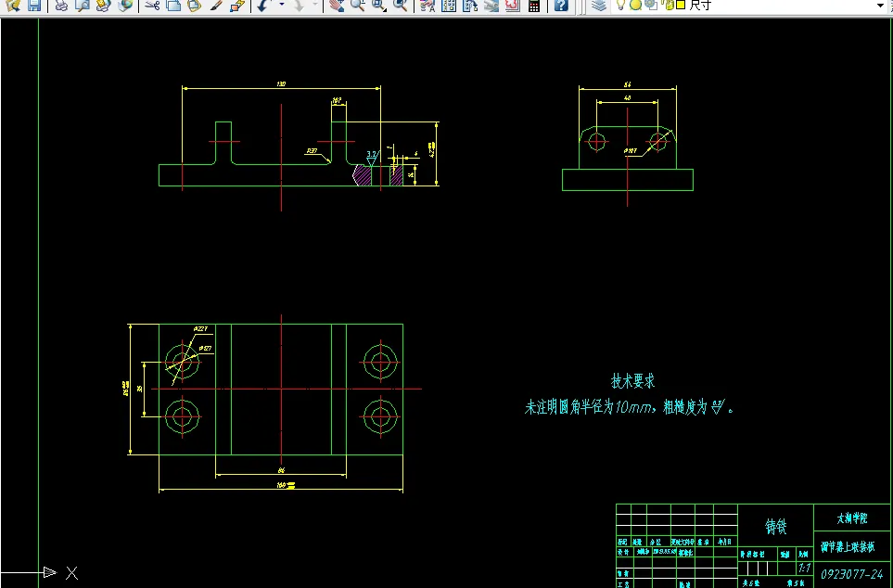893x588 pixels.
Task: Click the 86 dimension on plan view
Action: pyautogui.click(x=281, y=470)
